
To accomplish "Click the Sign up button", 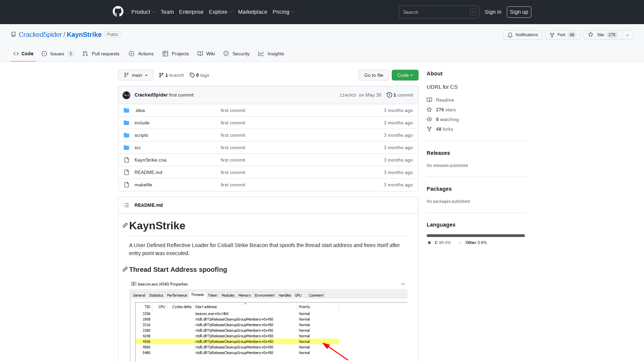I will point(519,12).
